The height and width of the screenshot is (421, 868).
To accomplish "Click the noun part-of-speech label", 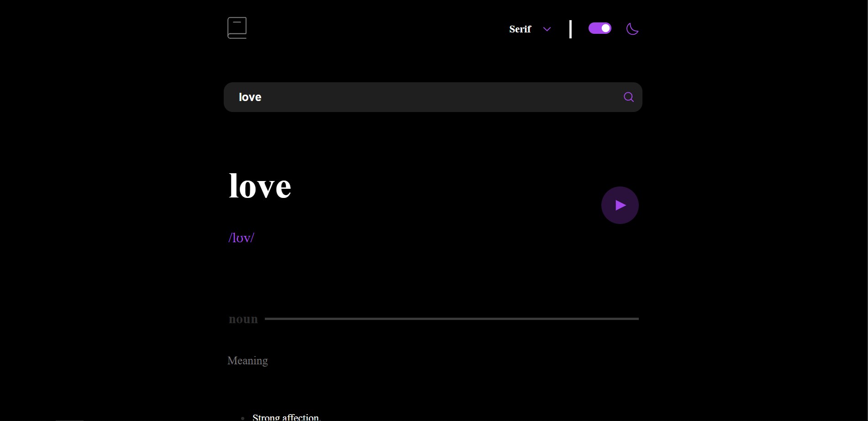I will point(243,319).
